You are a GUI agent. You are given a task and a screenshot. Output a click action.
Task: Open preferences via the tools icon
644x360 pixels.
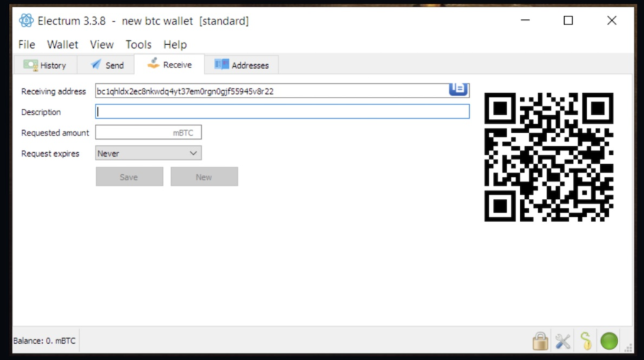563,342
